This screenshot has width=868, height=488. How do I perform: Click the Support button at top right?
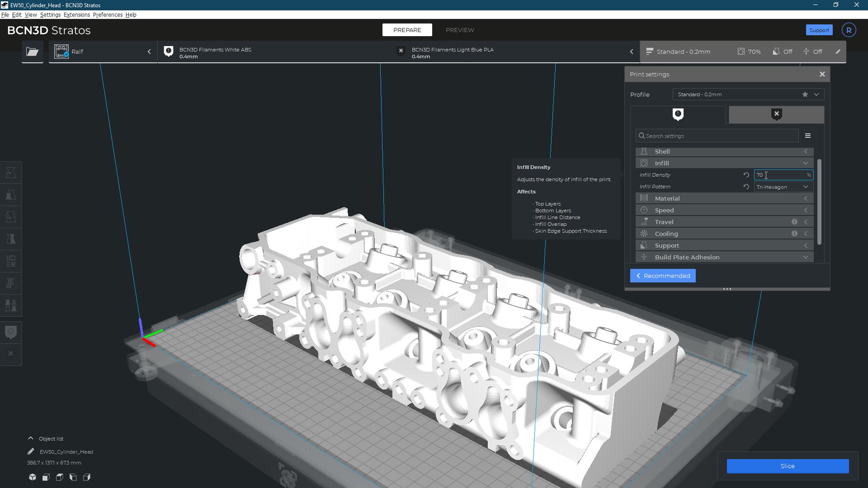point(819,30)
